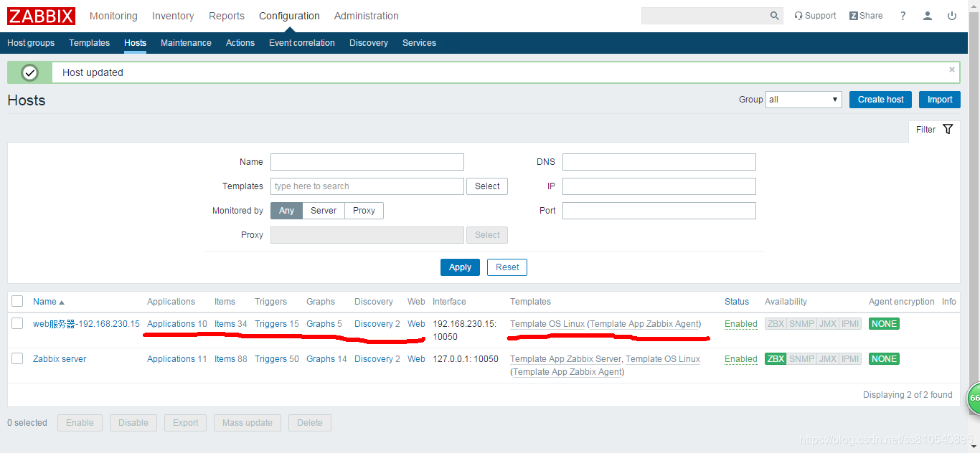This screenshot has width=980, height=453.
Task: Apply the host filter
Action: pyautogui.click(x=460, y=267)
